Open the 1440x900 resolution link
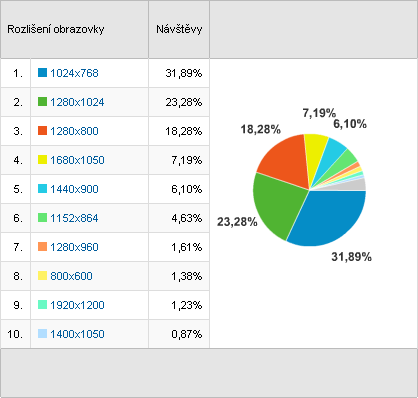The height and width of the screenshot is (398, 418). coord(74,189)
